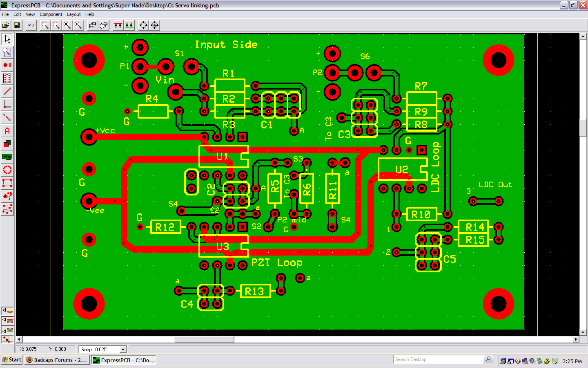Screen dimensions: 588x368
Task: Select the "PZT Loop" label on the board
Action: pyautogui.click(x=277, y=263)
